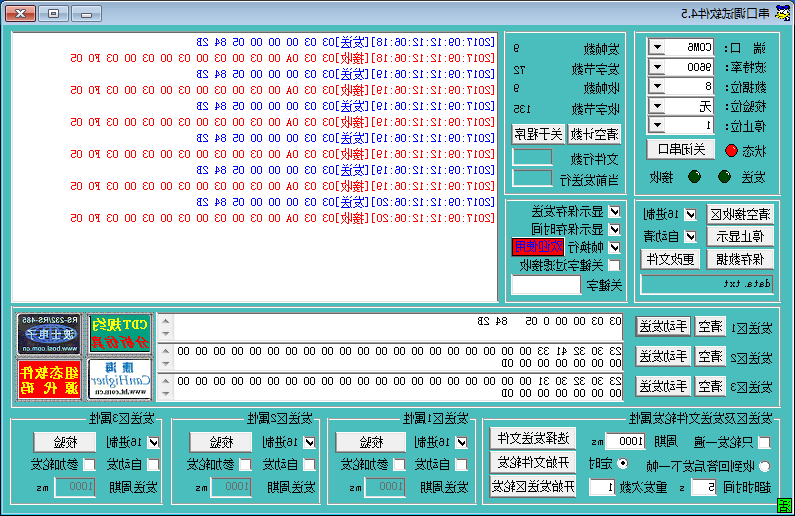Click the 周期 1000 ms input field

click(626, 441)
